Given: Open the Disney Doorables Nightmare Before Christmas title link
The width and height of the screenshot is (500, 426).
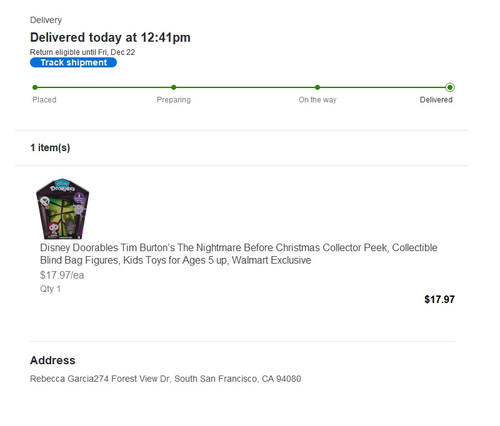Looking at the screenshot, I should pos(239,254).
